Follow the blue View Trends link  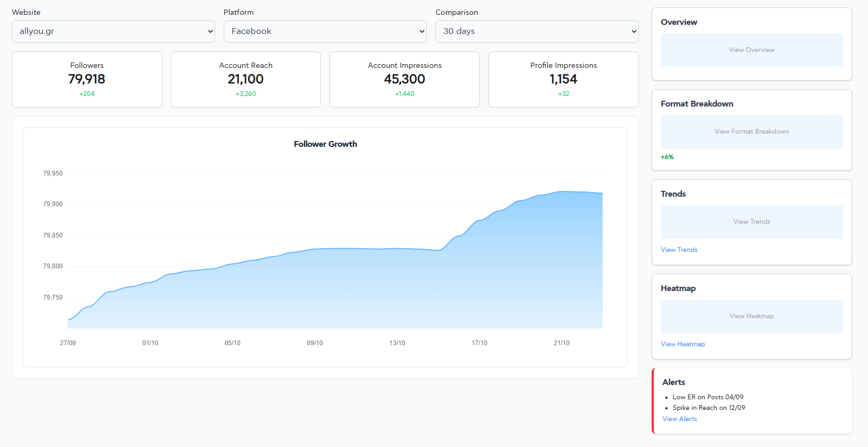[679, 250]
